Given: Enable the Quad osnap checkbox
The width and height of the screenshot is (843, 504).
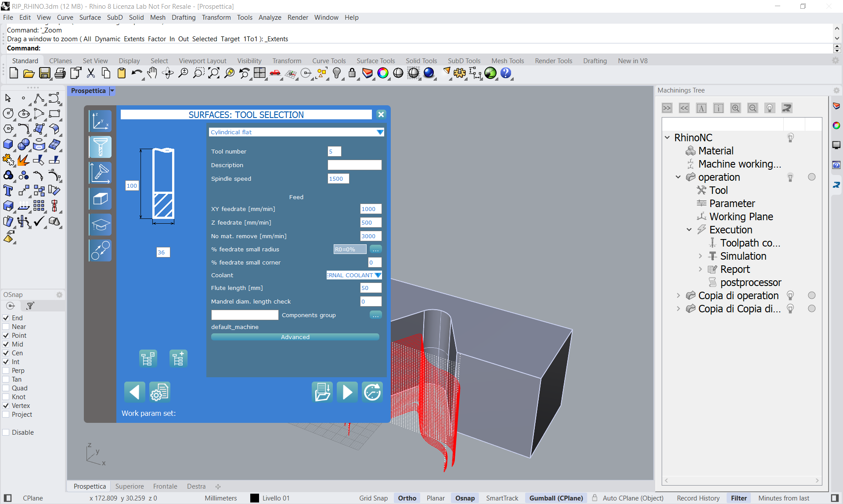Looking at the screenshot, I should tap(6, 388).
